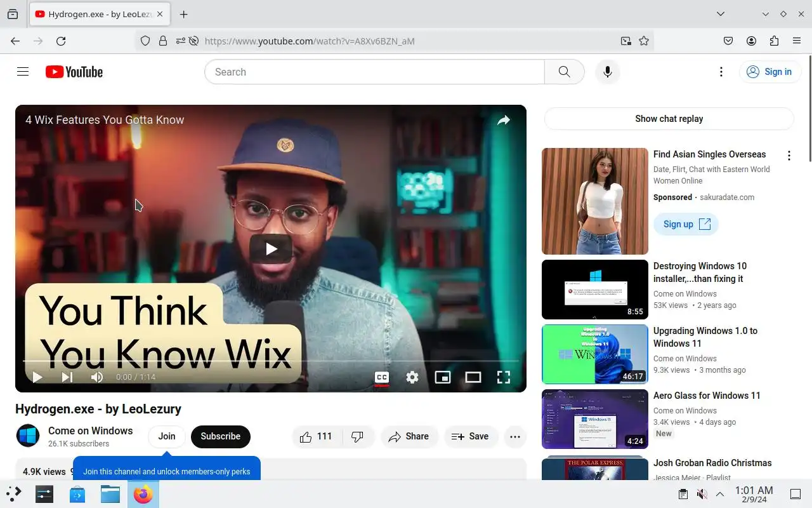Open Destroying Windows 10 installer video thumbnail
The width and height of the screenshot is (812, 508).
(595, 290)
